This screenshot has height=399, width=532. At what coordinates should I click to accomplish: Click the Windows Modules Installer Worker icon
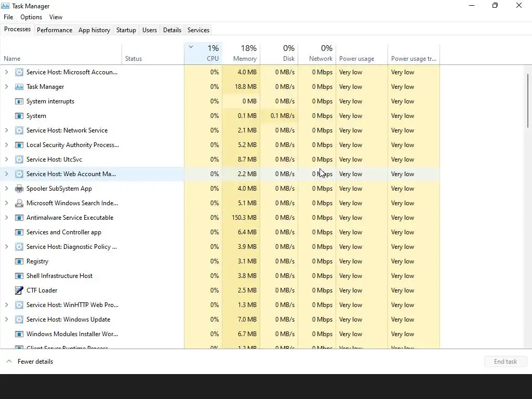tap(19, 334)
